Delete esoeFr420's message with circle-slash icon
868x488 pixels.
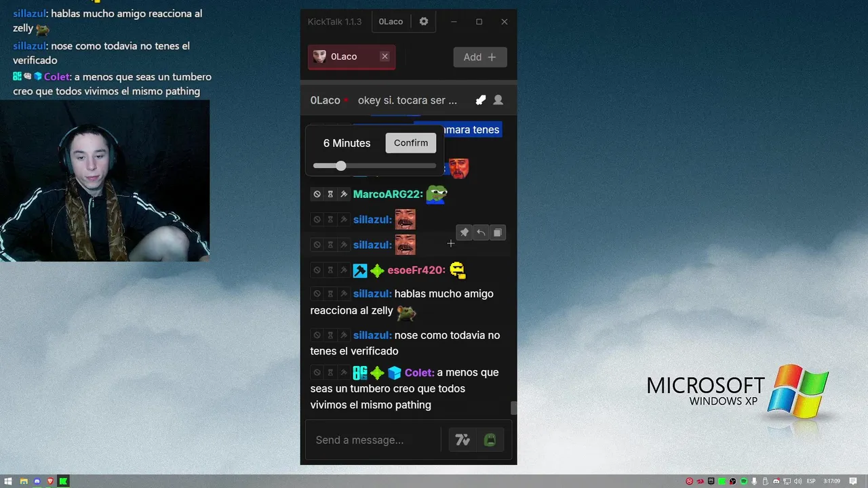click(x=317, y=270)
